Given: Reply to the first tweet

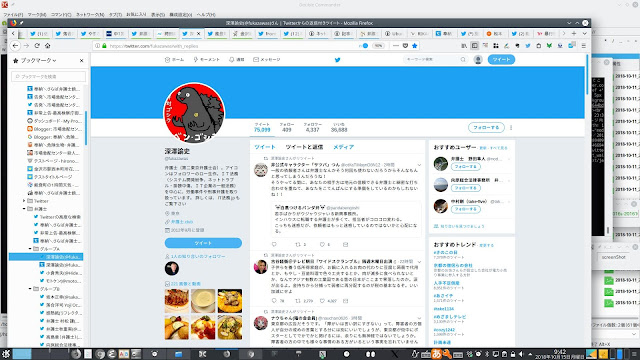Looking at the screenshot, I should pos(274,244).
